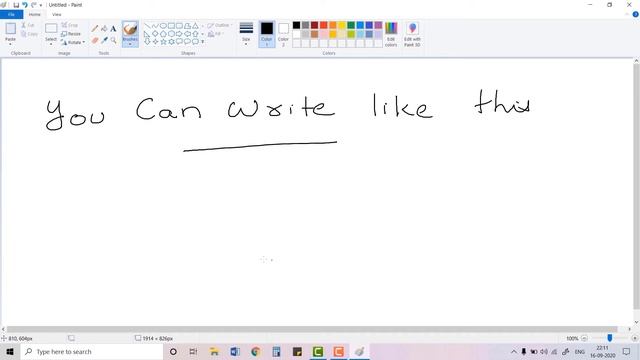The image size is (640, 360).
Task: Activate the Color 1 foreground box
Action: (x=267, y=34)
